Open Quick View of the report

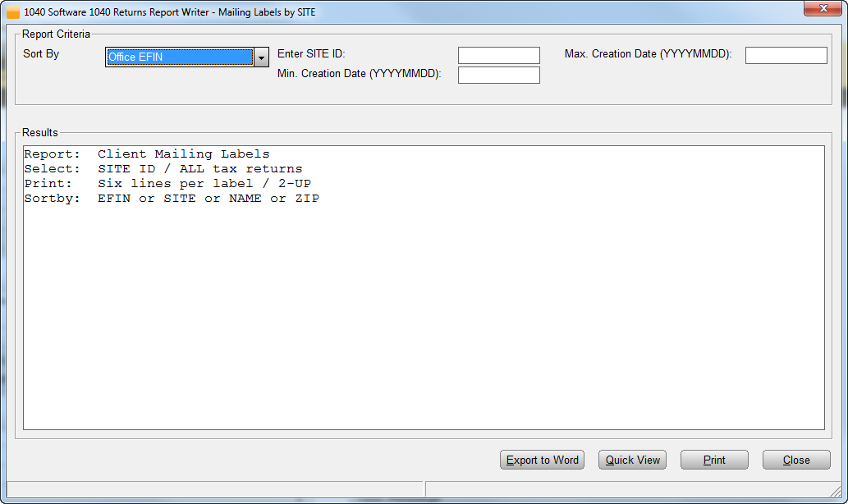[x=632, y=460]
